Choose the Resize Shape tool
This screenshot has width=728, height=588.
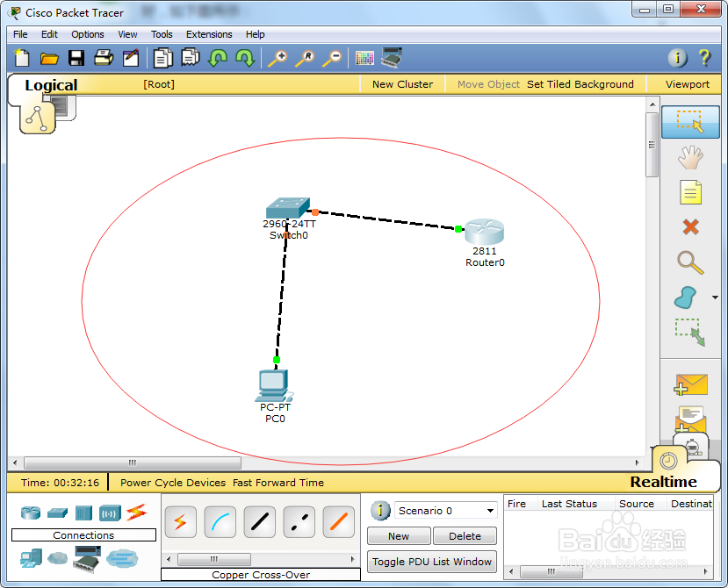(x=690, y=333)
